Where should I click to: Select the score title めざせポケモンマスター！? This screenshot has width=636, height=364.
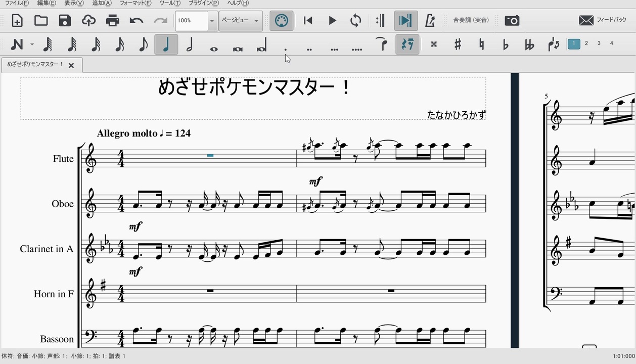[x=254, y=87]
